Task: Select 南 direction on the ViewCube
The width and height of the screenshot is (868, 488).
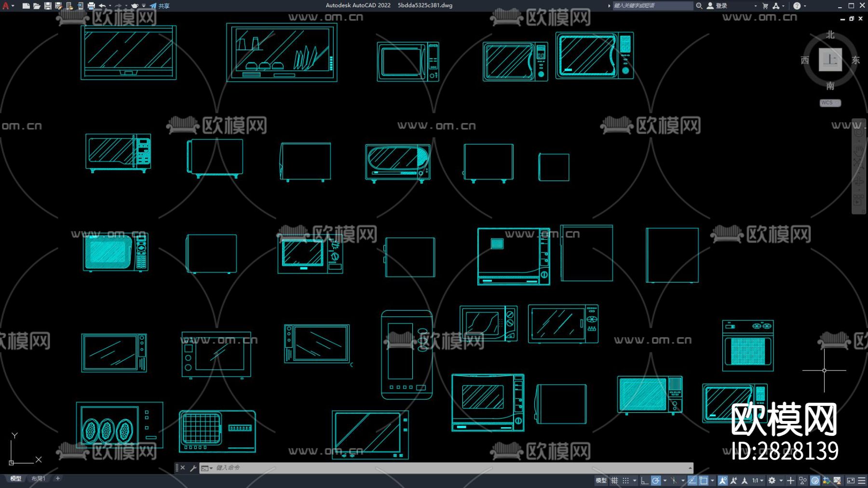Action: (830, 86)
